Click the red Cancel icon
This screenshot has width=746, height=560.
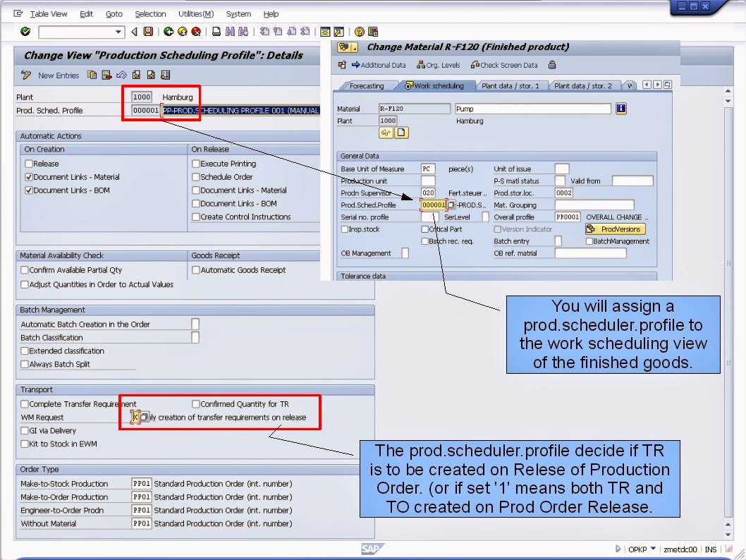pyautogui.click(x=196, y=32)
